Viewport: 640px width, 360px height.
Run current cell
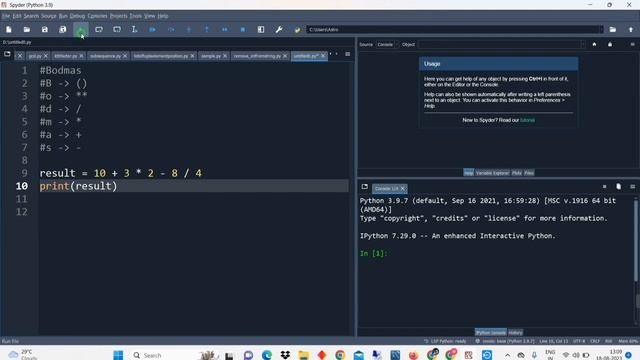pyautogui.click(x=99, y=29)
